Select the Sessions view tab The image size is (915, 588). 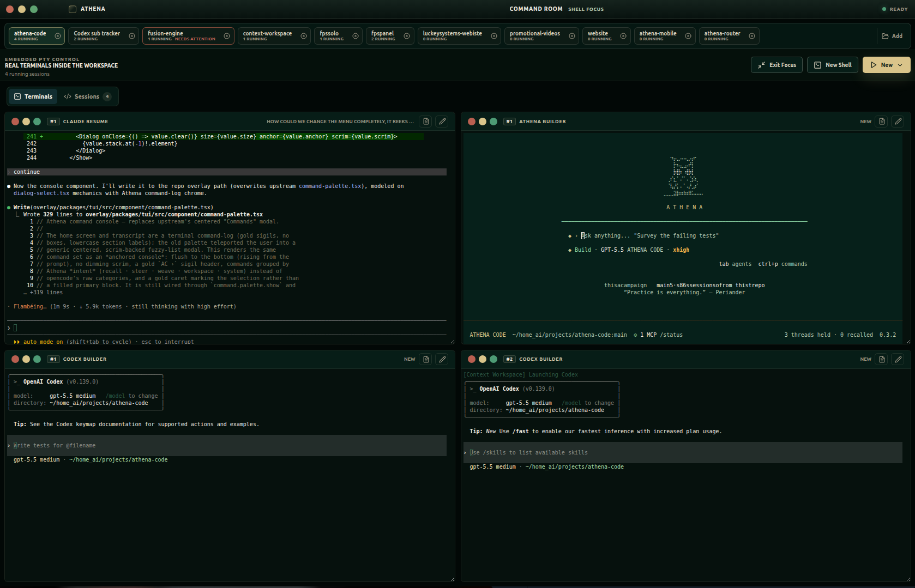pyautogui.click(x=87, y=96)
